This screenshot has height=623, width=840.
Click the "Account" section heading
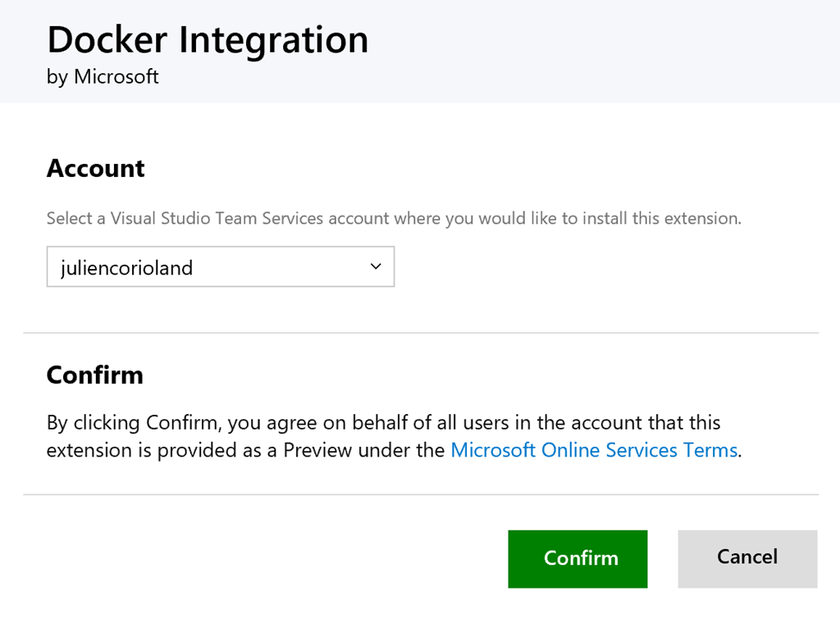(x=95, y=169)
